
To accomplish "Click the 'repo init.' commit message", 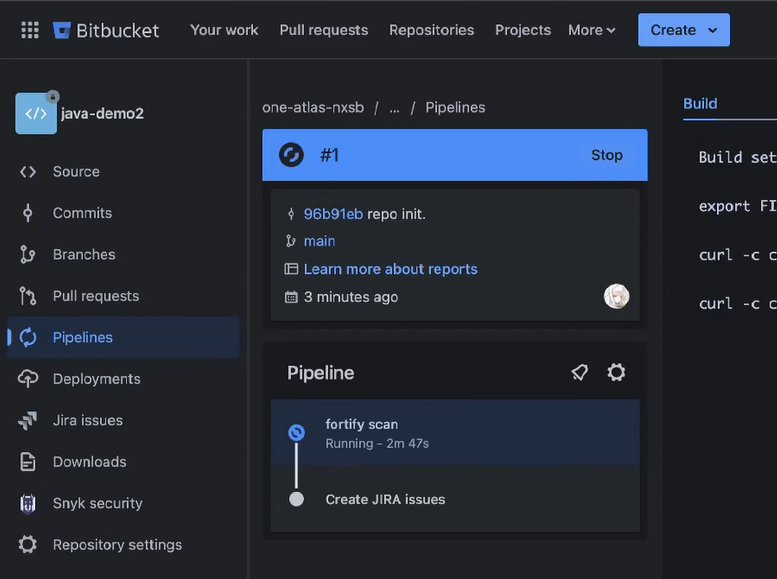I will coord(396,214).
